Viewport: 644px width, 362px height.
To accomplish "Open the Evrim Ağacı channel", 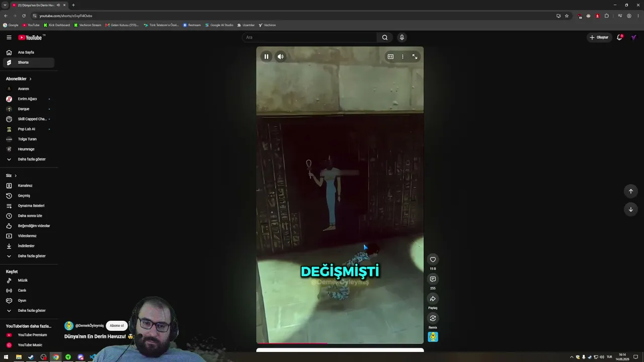I will [29, 99].
